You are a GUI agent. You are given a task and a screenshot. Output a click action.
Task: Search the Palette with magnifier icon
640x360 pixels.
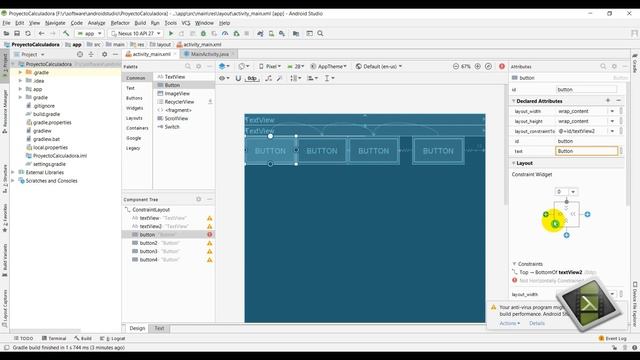point(188,66)
